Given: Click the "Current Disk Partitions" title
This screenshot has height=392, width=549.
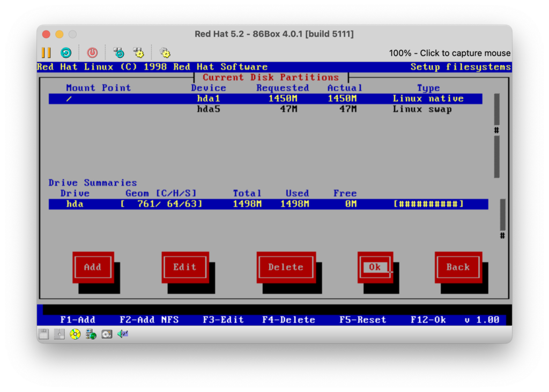Looking at the screenshot, I should 271,77.
